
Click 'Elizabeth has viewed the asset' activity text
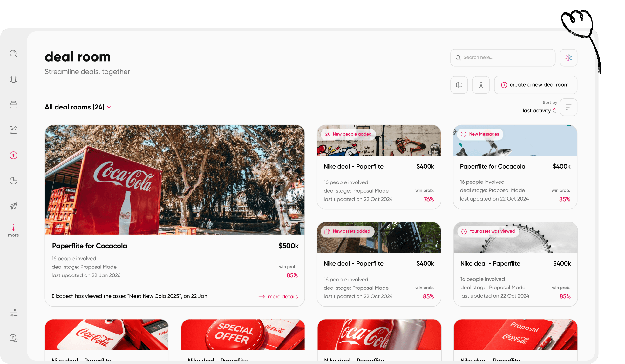[x=129, y=296]
